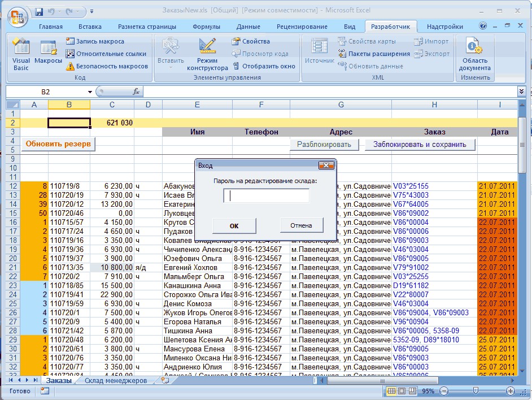The width and height of the screenshot is (532, 400).
Task: Expand the formula bar
Action: (521, 91)
